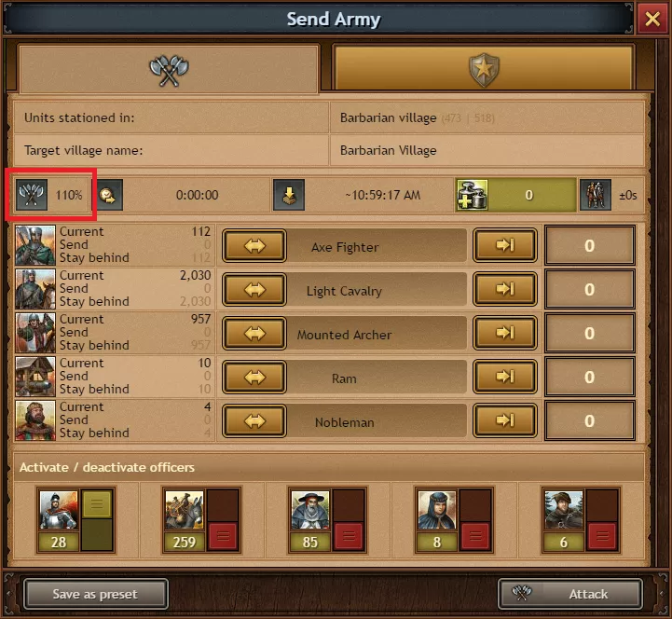Click Save as preset button
Viewport: 672px width, 619px height.
coord(96,594)
